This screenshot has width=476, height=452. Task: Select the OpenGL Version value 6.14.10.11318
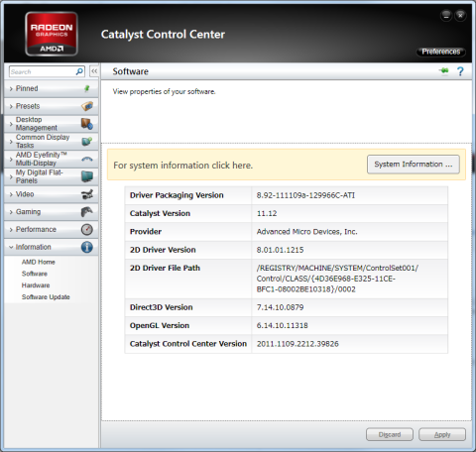282,325
